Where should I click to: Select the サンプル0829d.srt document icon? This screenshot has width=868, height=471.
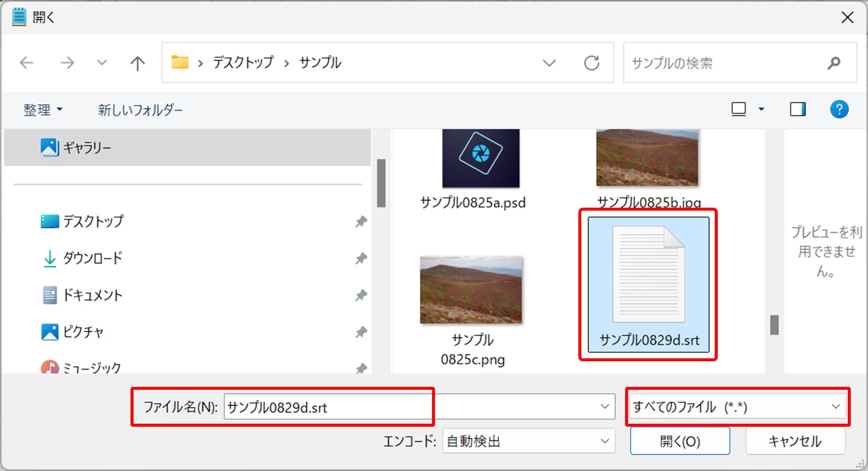648,274
